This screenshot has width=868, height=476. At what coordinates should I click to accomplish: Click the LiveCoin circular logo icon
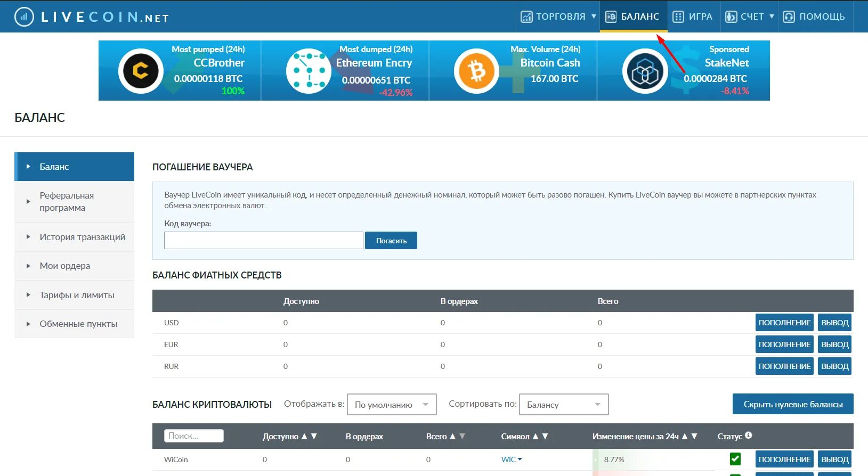(x=24, y=17)
